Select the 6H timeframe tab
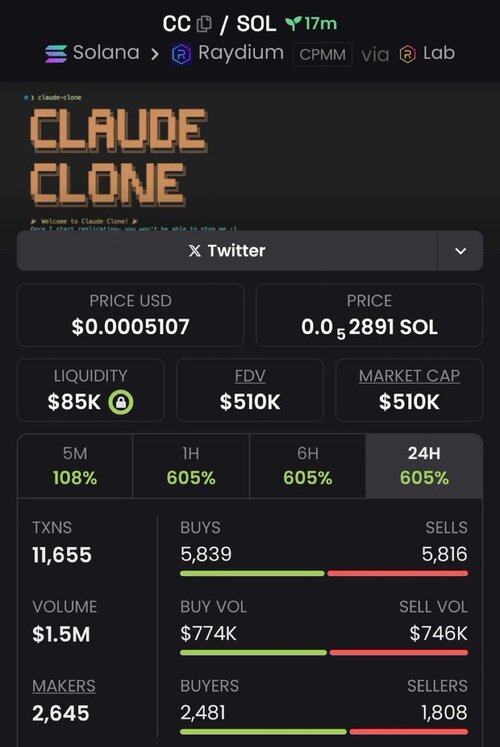 [308, 466]
